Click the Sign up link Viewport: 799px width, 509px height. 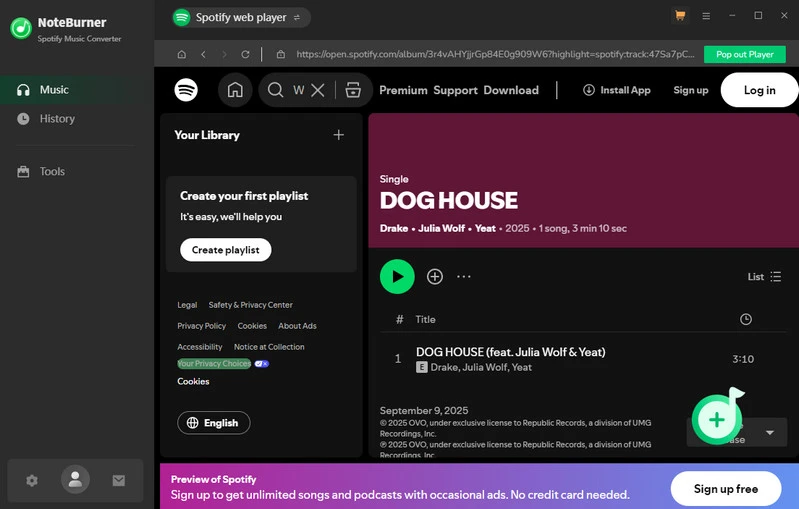click(690, 90)
